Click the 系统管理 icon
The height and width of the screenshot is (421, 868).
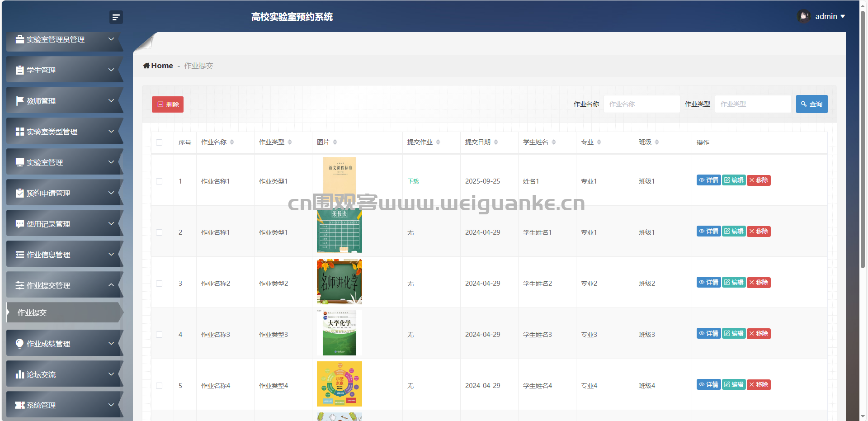(20, 405)
